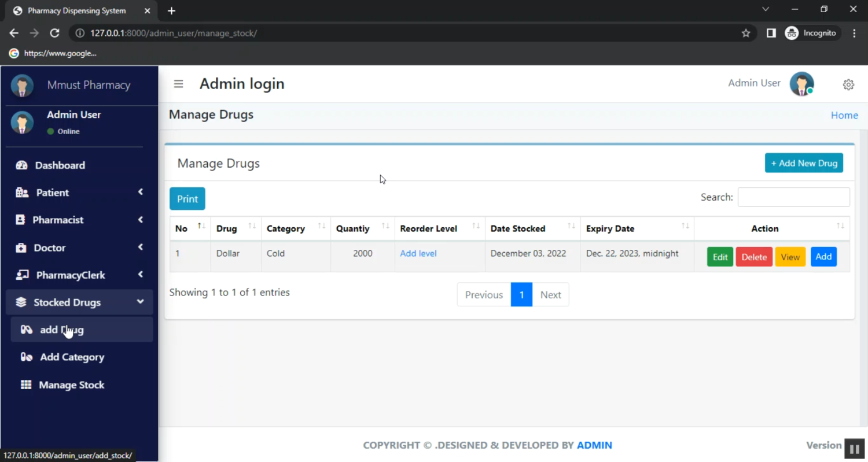The height and width of the screenshot is (462, 868).
Task: Reload the page using browser refresh icon
Action: pos(54,34)
